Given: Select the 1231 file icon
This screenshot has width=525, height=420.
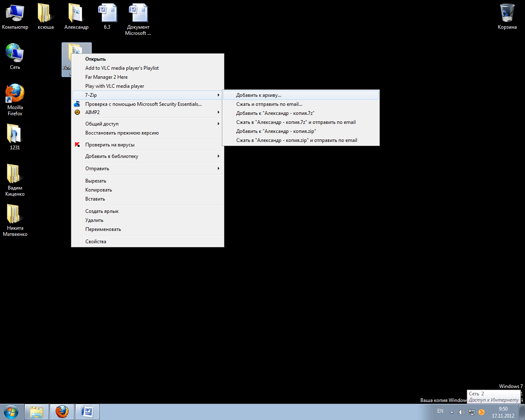Looking at the screenshot, I should pos(15,137).
